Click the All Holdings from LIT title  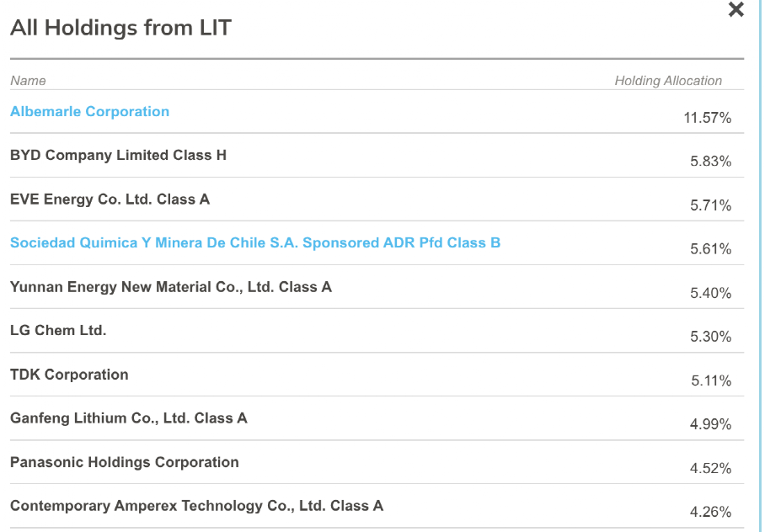[120, 29]
